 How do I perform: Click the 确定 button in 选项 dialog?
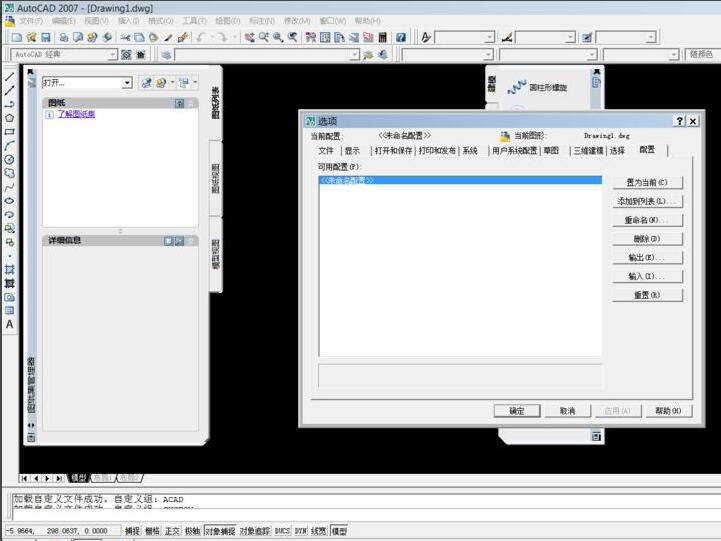[517, 411]
